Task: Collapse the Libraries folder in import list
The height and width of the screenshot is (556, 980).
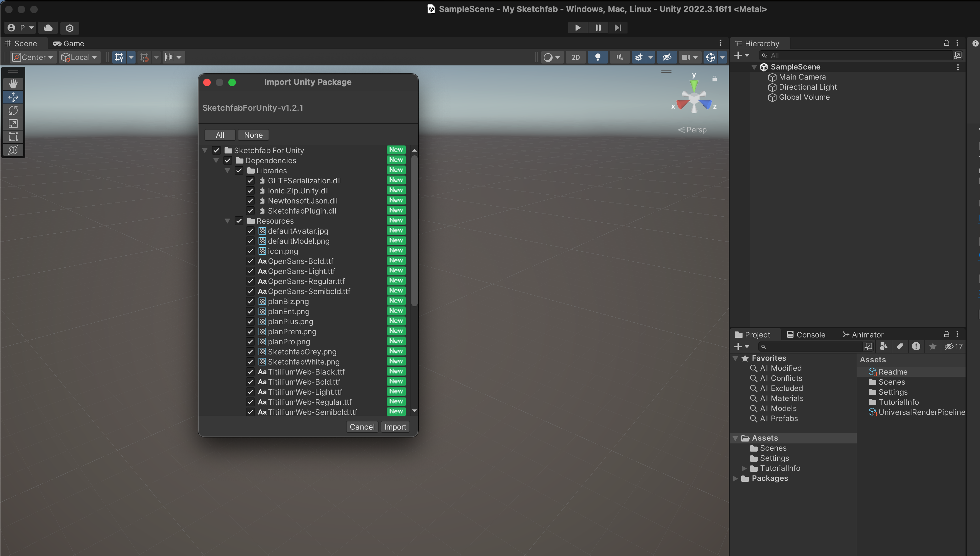Action: coord(228,171)
